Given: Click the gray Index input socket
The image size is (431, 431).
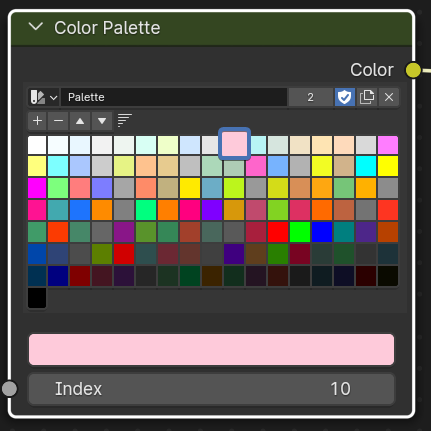Looking at the screenshot, I should point(9,389).
